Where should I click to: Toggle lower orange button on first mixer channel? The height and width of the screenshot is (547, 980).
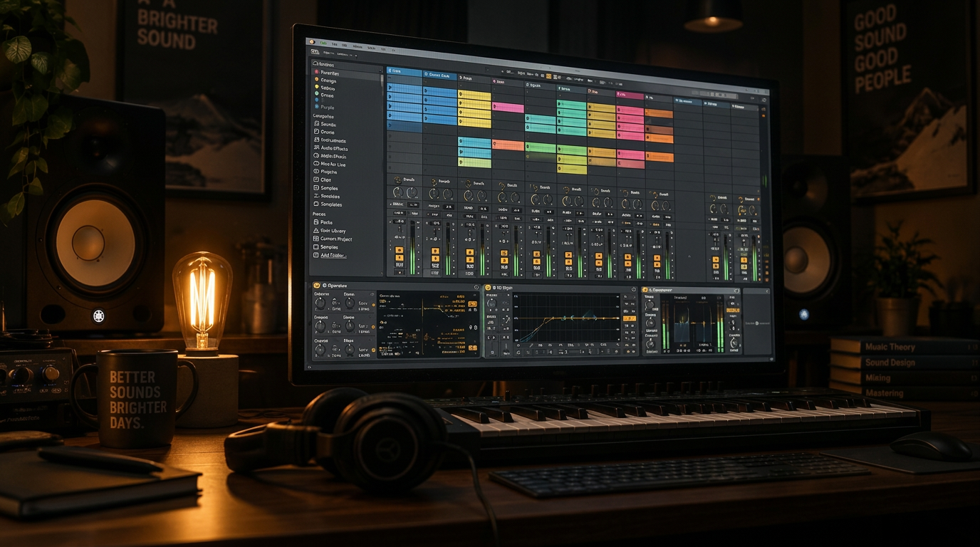(399, 259)
